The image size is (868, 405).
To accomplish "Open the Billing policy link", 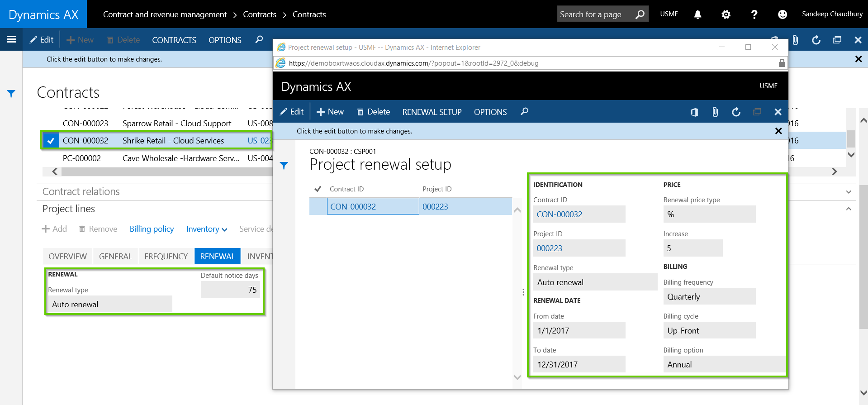I will click(x=152, y=229).
